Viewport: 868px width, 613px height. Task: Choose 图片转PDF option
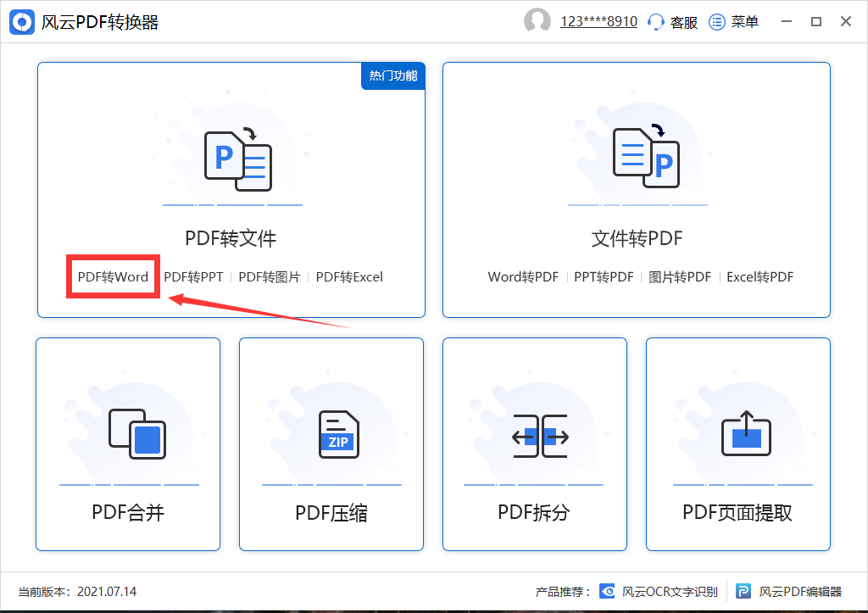coord(680,277)
